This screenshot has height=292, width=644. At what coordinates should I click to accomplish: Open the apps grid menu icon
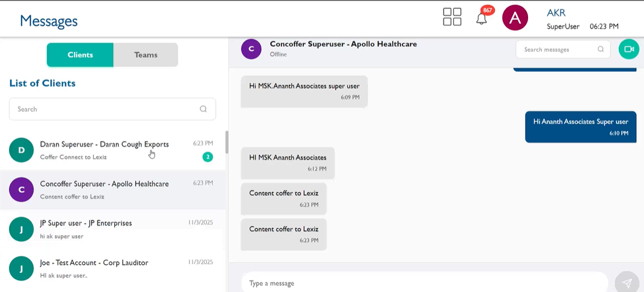[452, 17]
